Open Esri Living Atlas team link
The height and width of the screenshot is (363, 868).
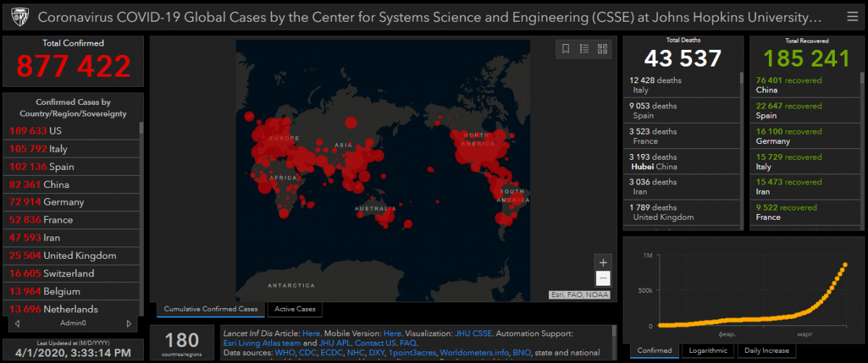(260, 343)
